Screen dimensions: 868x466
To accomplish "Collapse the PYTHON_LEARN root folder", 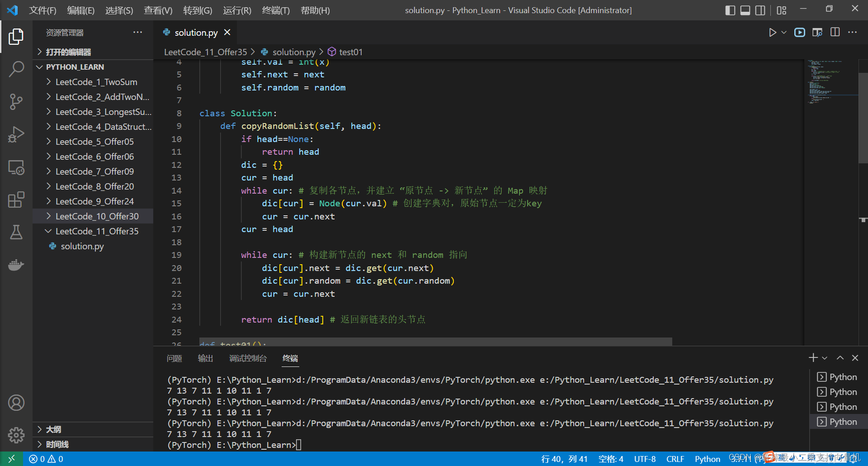I will click(93, 67).
